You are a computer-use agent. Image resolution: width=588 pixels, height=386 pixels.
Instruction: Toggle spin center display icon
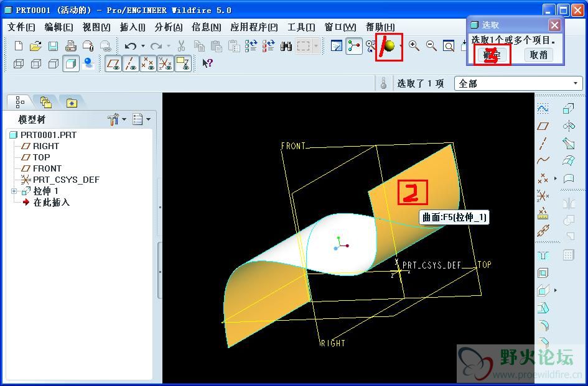[x=353, y=46]
